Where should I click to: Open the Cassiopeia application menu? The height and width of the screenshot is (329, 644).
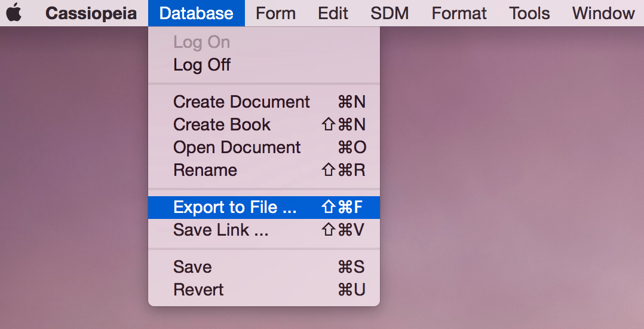91,13
